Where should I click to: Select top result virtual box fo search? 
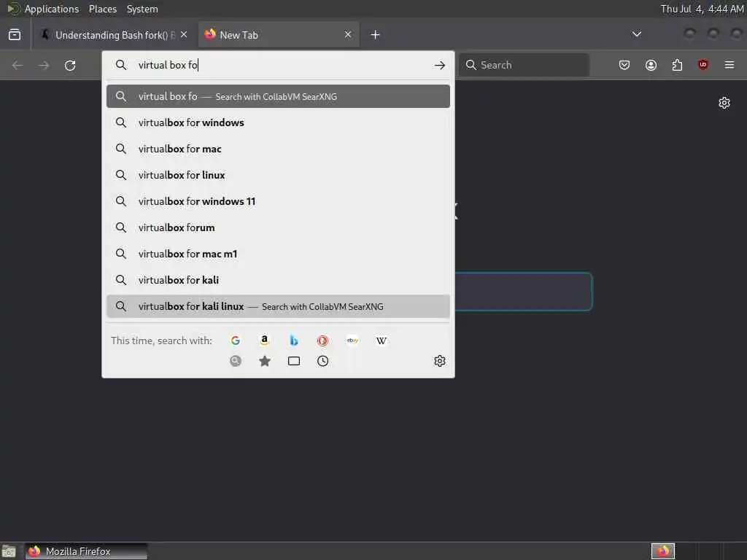[x=278, y=96]
